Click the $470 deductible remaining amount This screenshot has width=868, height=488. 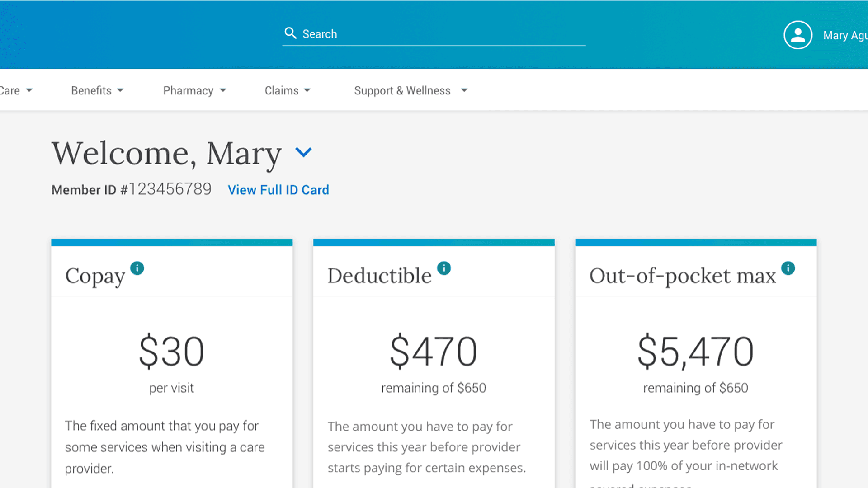(x=433, y=352)
